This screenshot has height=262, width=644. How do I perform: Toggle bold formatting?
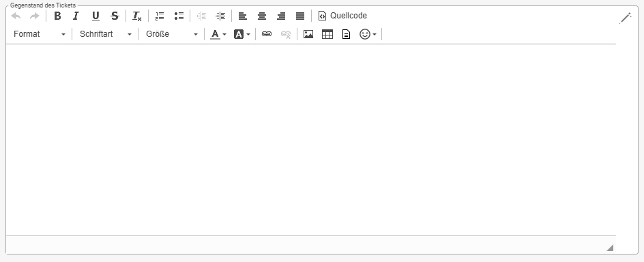click(x=57, y=16)
